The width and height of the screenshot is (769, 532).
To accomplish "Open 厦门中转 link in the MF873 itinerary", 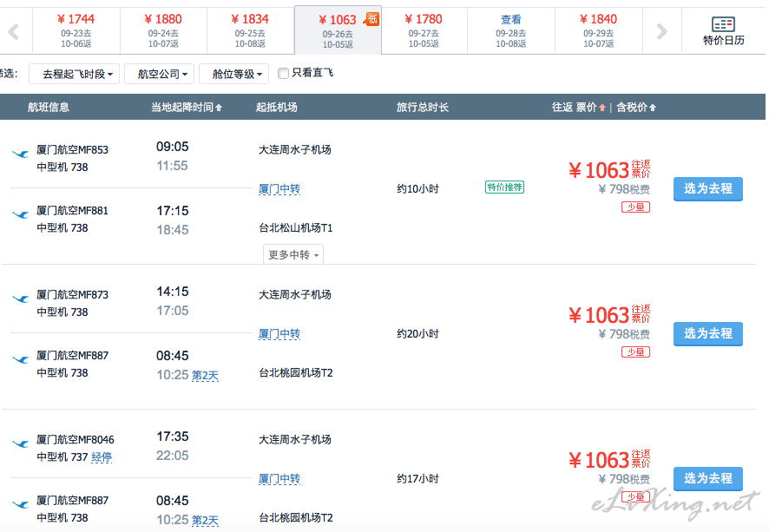I will coord(279,334).
